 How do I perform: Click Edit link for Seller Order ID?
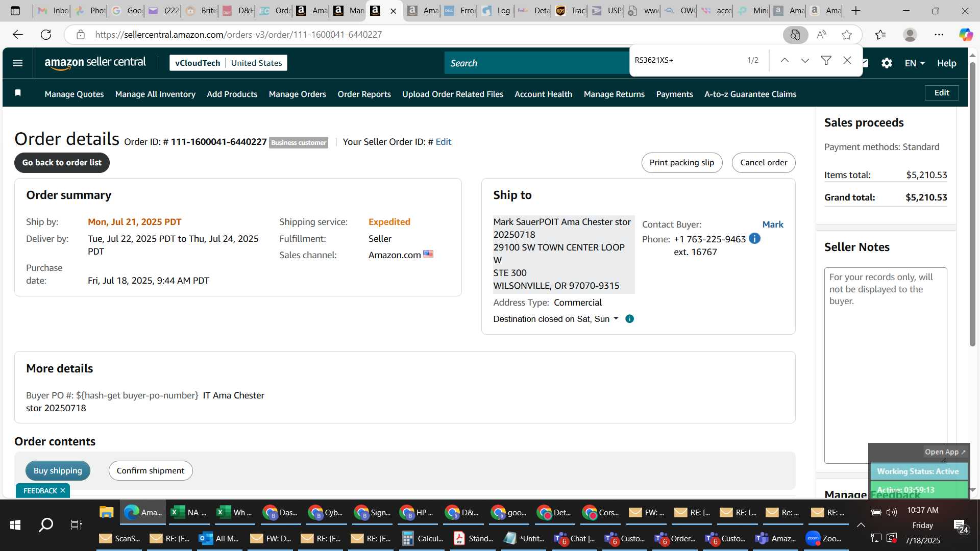(443, 142)
